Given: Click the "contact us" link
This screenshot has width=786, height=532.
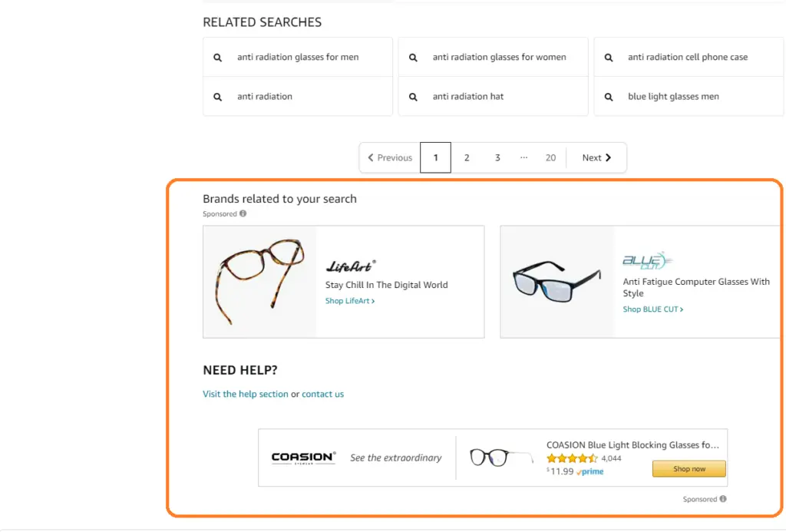Looking at the screenshot, I should [x=322, y=395].
